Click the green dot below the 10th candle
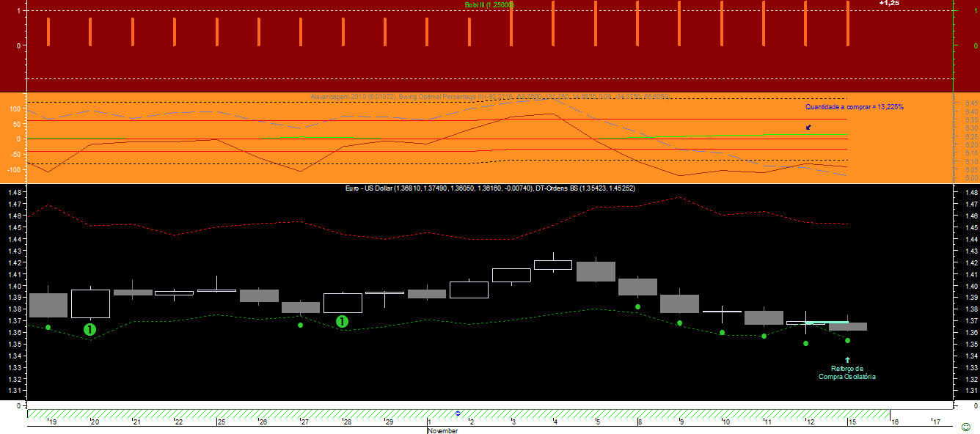 point(722,332)
